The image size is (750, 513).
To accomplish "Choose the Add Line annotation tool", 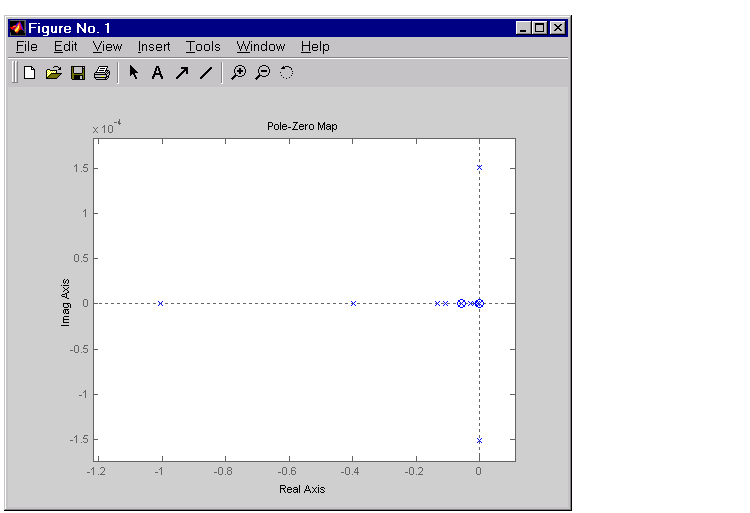I will [x=206, y=72].
